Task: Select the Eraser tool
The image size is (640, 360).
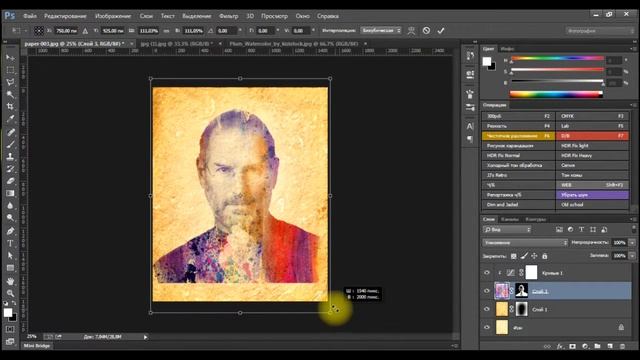Action: click(11, 181)
